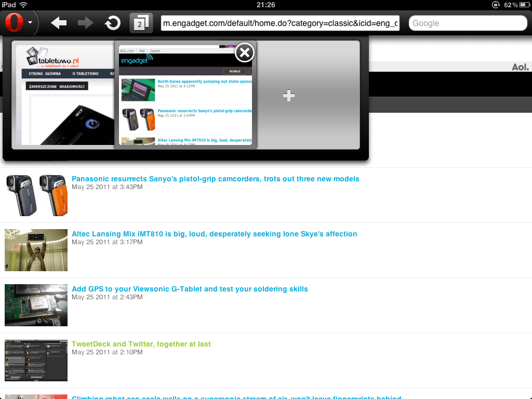Tap the TweetDeck screenshot image
The width and height of the screenshot is (532, 399).
[36, 360]
